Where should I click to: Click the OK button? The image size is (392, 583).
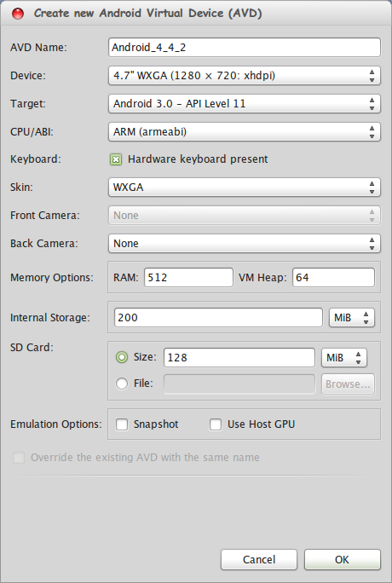click(343, 560)
